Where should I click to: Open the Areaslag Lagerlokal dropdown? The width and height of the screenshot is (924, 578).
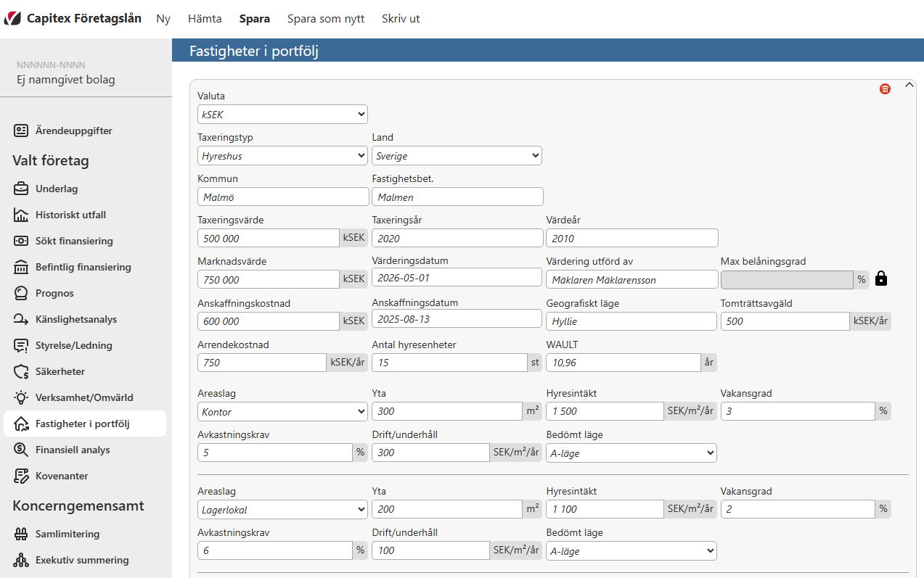click(x=282, y=509)
